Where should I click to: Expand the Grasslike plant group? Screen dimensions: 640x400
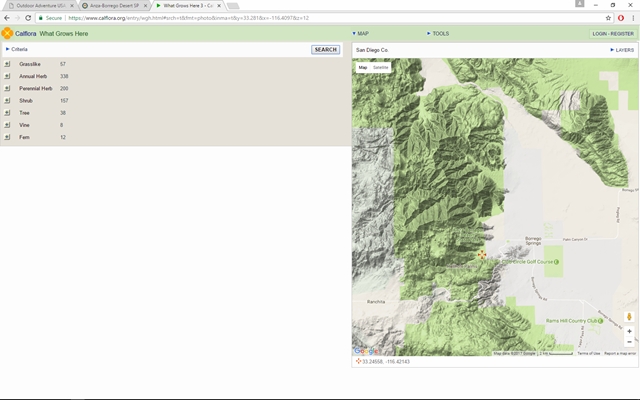click(7, 64)
